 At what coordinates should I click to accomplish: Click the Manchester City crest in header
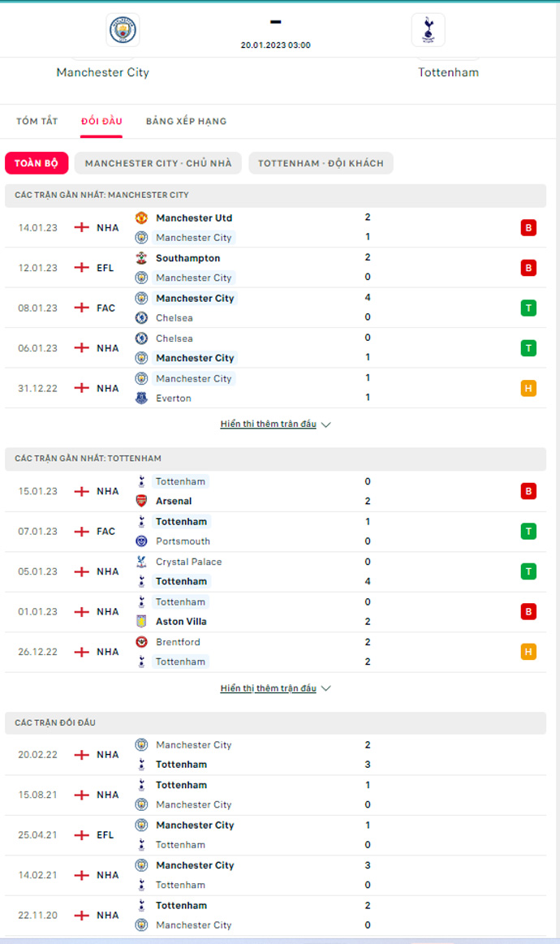[x=123, y=30]
